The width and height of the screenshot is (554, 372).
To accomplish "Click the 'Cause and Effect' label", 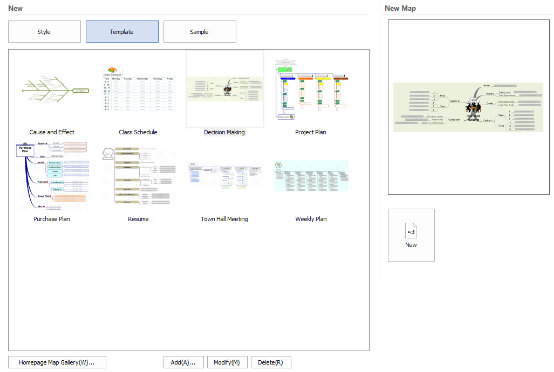I will click(52, 132).
